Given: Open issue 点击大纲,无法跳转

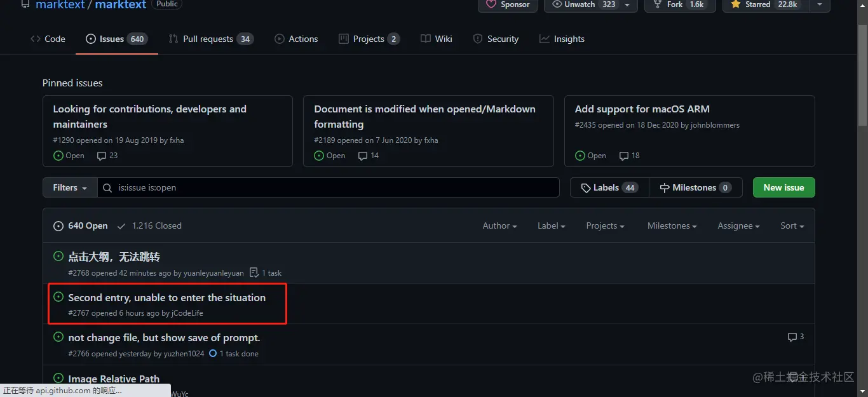Looking at the screenshot, I should [114, 257].
